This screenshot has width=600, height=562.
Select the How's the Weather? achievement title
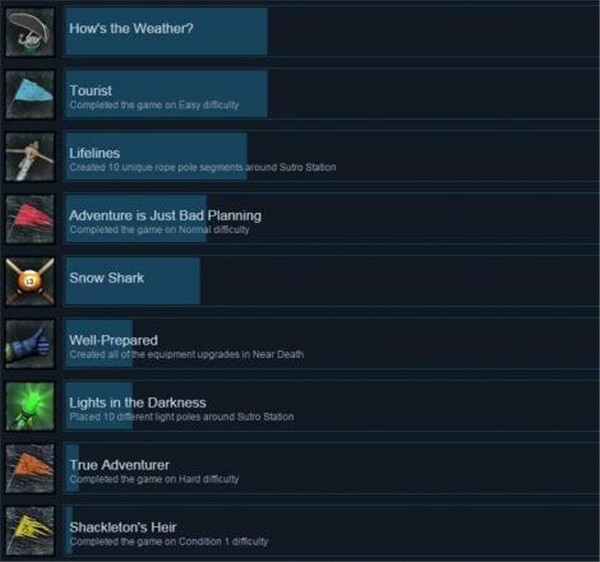click(131, 28)
